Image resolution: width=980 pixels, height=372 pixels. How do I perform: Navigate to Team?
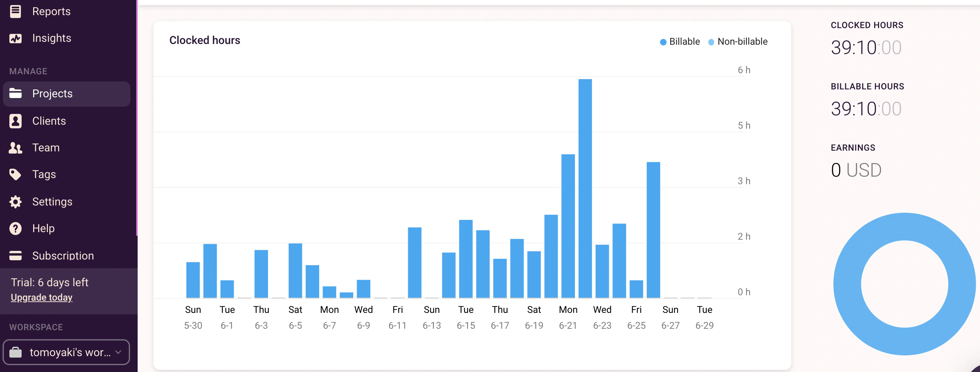[46, 148]
